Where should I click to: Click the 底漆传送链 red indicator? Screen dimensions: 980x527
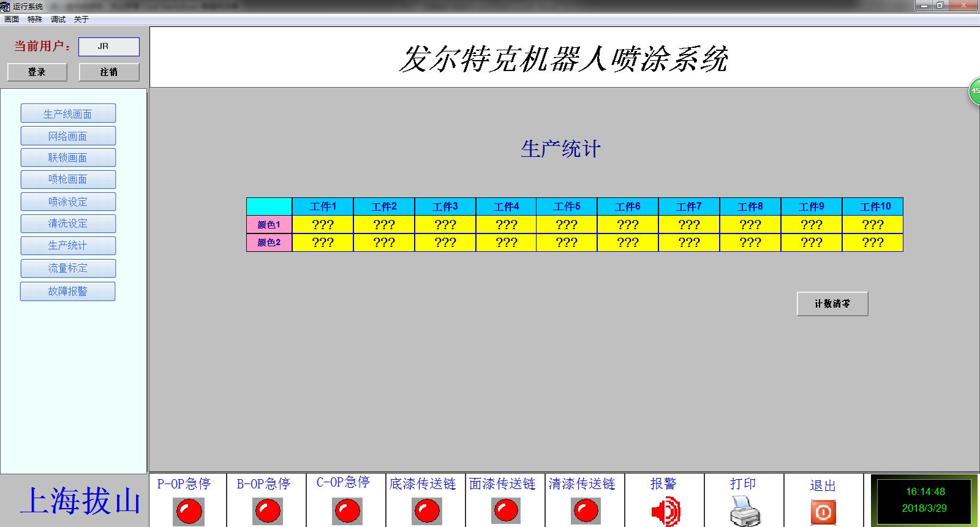(427, 511)
